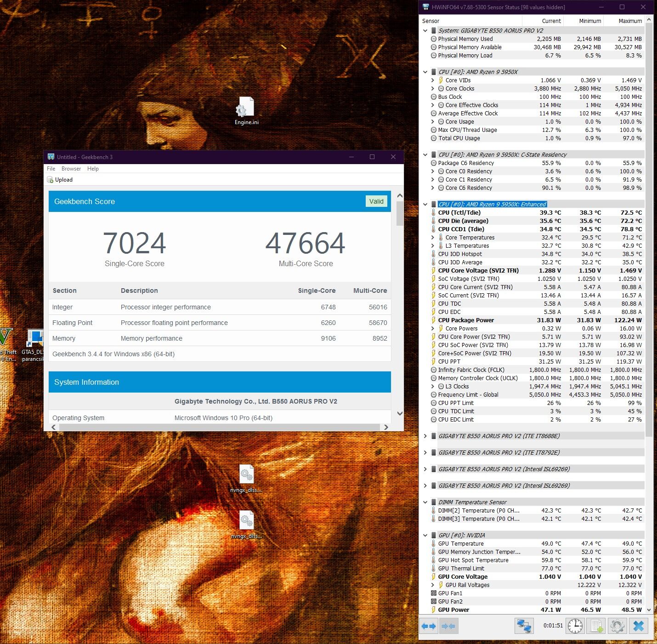Collapse the C-State Residency group
Screen dimensions: 657x644
click(x=425, y=155)
